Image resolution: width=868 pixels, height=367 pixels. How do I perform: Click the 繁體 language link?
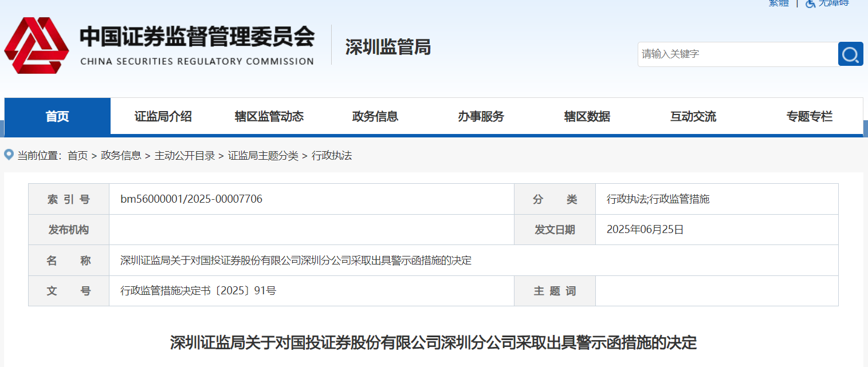pos(779,3)
